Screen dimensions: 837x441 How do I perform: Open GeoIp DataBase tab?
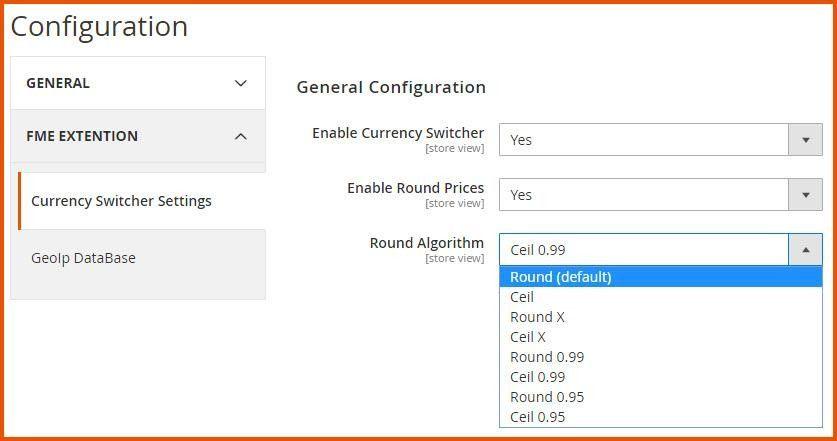coord(83,258)
